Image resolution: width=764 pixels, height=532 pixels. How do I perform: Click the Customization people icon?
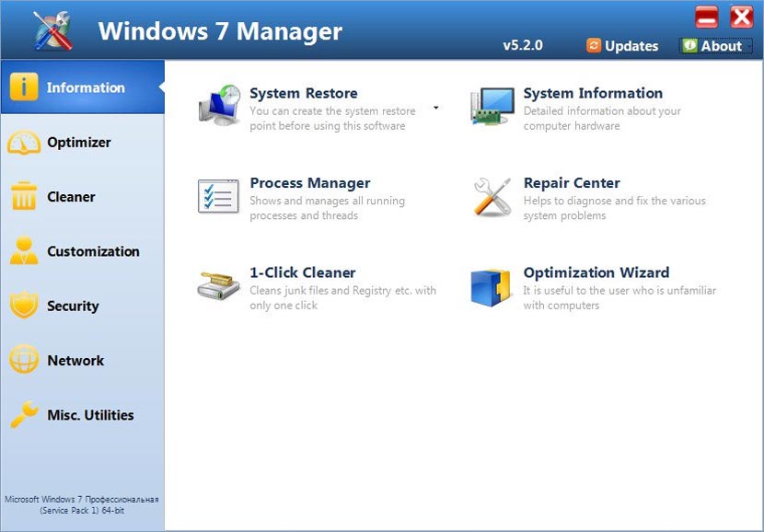point(23,251)
